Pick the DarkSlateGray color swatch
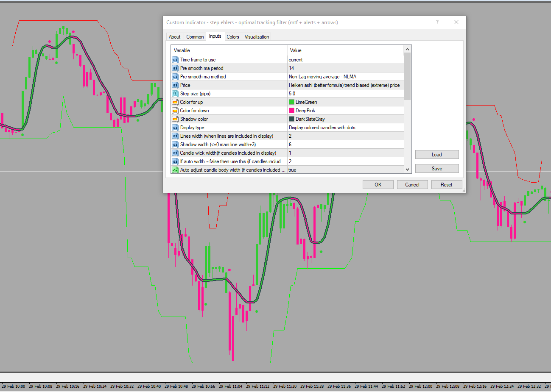Viewport: 551px width, 392px height. click(291, 119)
